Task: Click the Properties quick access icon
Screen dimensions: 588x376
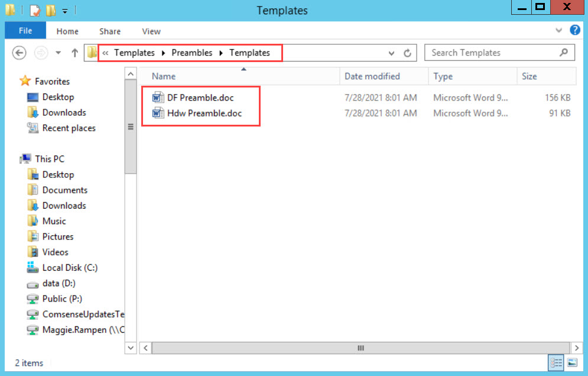Action: 35,11
